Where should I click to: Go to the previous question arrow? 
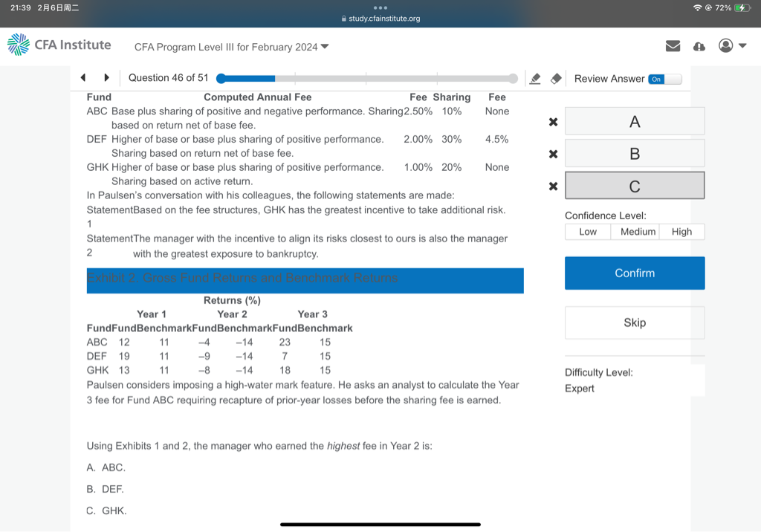pyautogui.click(x=83, y=78)
